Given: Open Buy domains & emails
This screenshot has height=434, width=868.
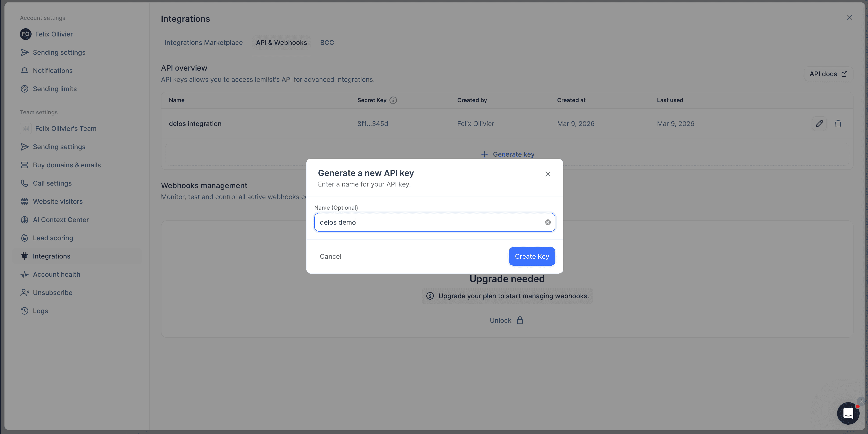Looking at the screenshot, I should pyautogui.click(x=60, y=165).
